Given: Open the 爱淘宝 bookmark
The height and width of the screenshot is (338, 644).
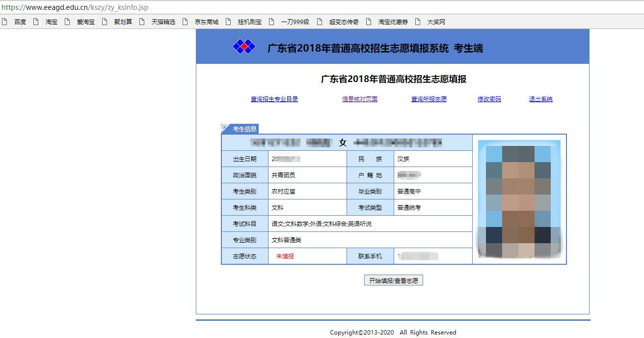Looking at the screenshot, I should click(85, 22).
